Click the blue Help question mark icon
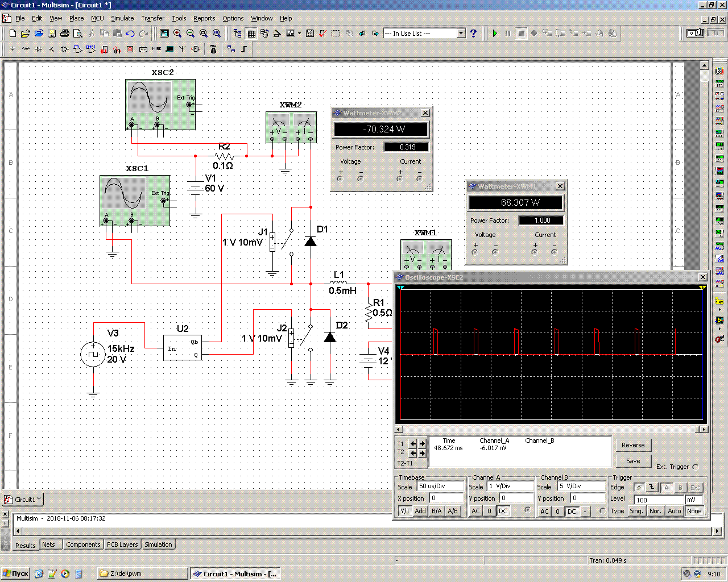The height and width of the screenshot is (582, 728). coord(473,34)
